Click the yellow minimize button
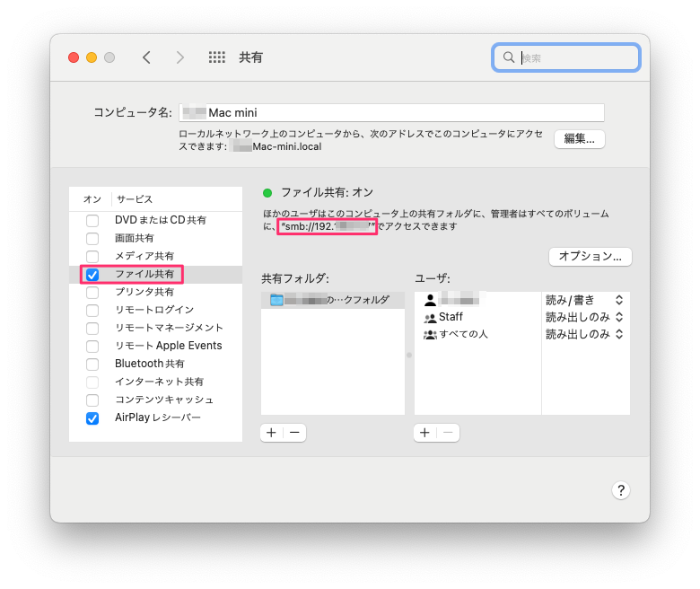Image resolution: width=700 pixels, height=589 pixels. (92, 57)
